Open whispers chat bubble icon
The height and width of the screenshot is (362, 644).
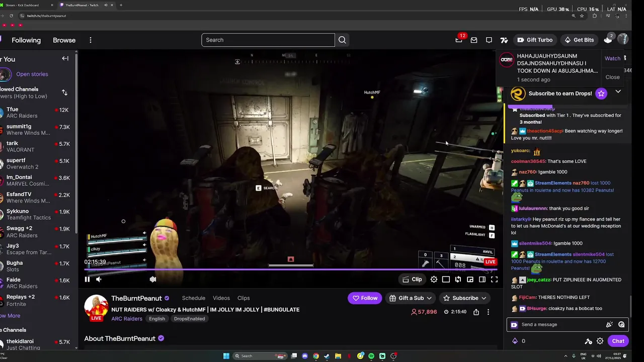(489, 40)
